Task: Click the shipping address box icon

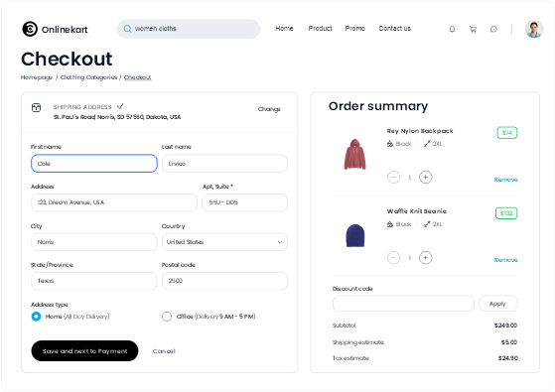Action: (x=36, y=107)
